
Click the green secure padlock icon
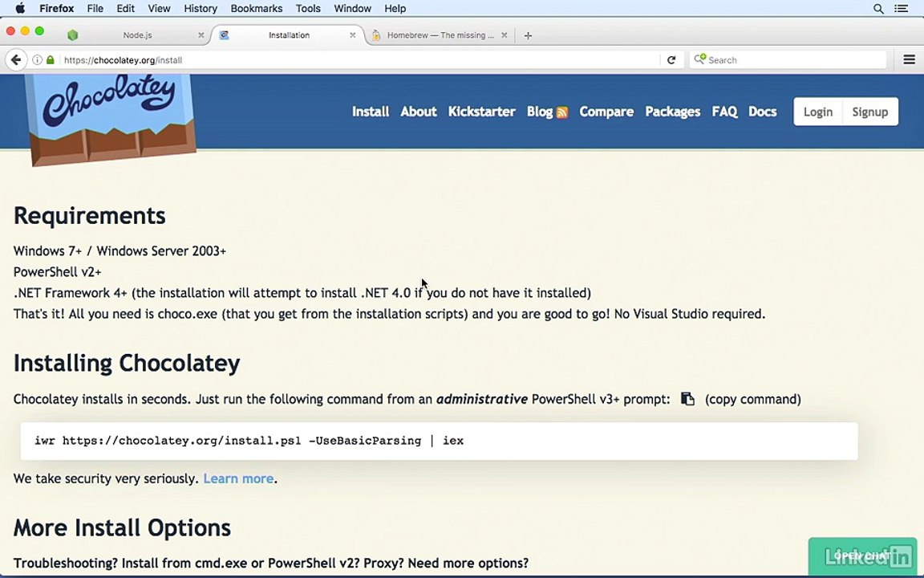coord(51,59)
